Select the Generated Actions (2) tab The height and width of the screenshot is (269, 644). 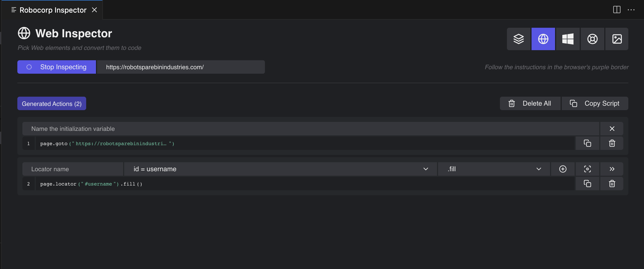pyautogui.click(x=52, y=103)
